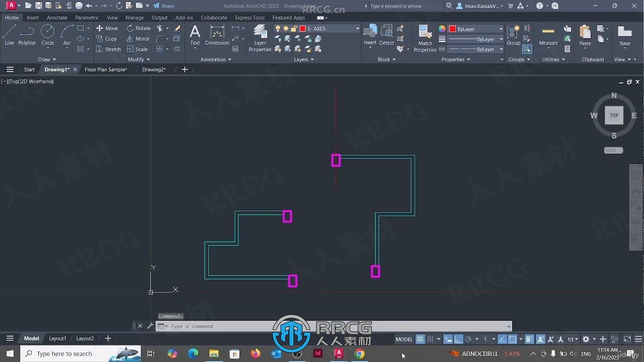Click the Detect block tool
644x362 pixels.
386,35
